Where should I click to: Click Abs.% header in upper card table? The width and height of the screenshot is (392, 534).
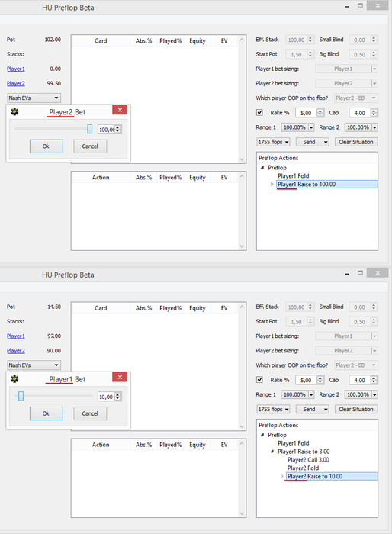(x=143, y=41)
